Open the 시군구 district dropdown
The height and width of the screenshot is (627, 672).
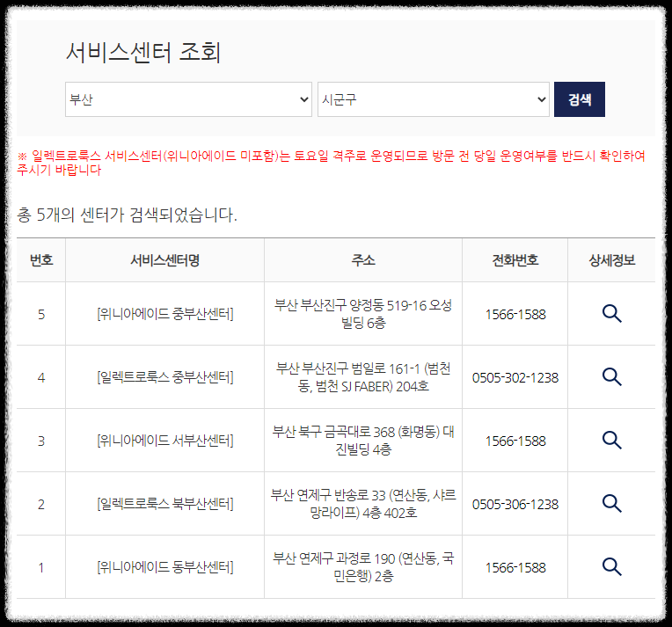434,99
